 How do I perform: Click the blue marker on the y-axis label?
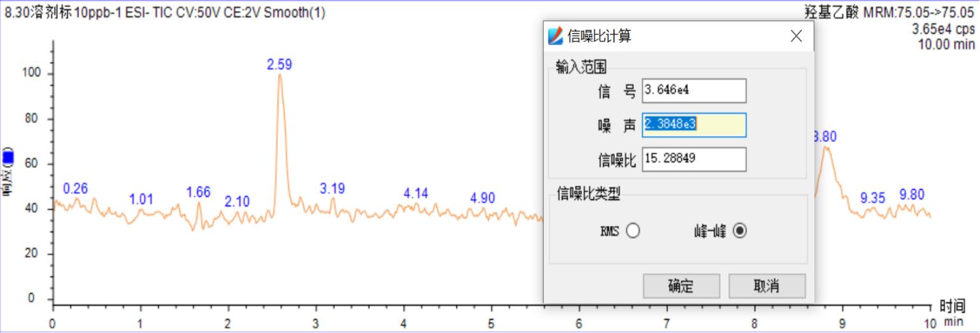[8, 157]
